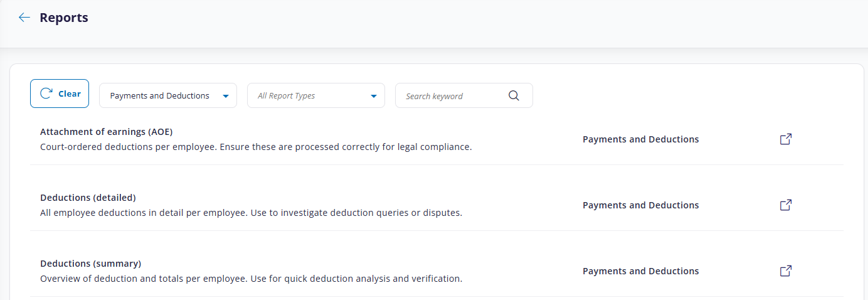Click Payments and Deductions tag on Deductions (detailed) row
This screenshot has width=868, height=300.
point(640,205)
